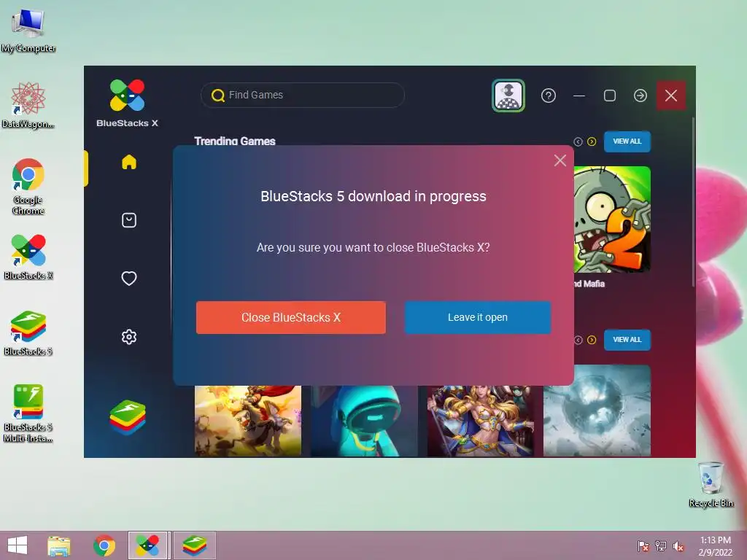Select Google Chrome desktop shortcut
The width and height of the screenshot is (747, 560).
[28, 187]
